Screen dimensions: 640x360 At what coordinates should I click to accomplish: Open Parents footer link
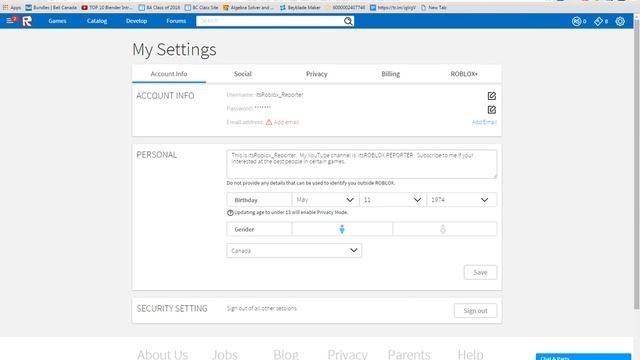tap(409, 354)
